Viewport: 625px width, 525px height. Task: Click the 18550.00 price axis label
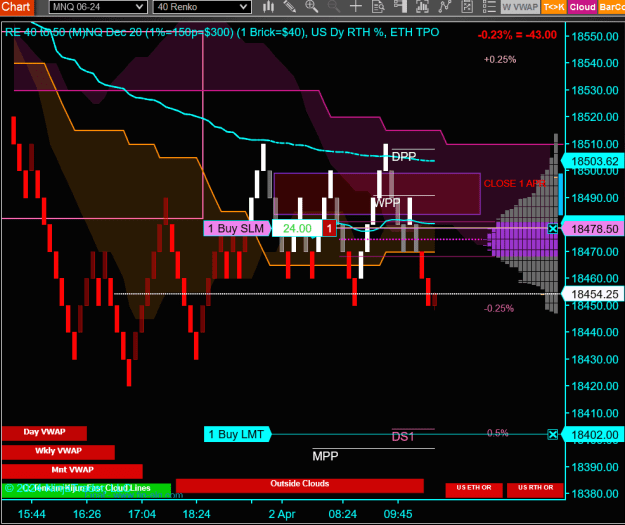click(595, 36)
